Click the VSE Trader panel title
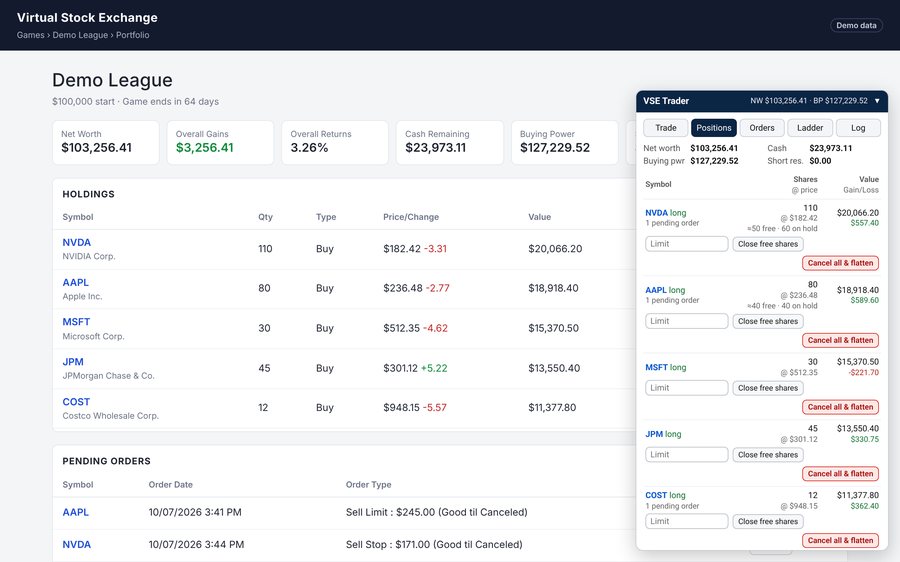Image resolution: width=900 pixels, height=562 pixels. tap(666, 101)
